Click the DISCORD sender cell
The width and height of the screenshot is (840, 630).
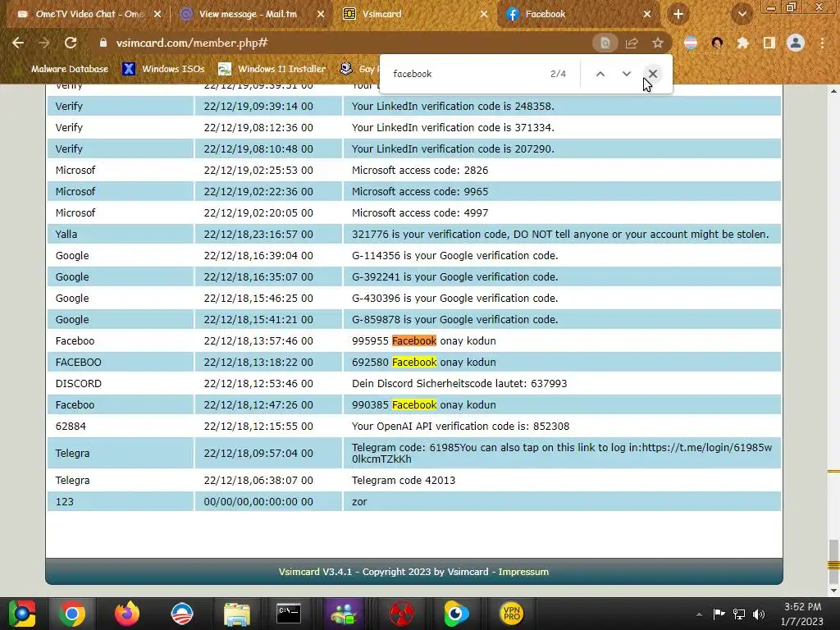[120, 384]
